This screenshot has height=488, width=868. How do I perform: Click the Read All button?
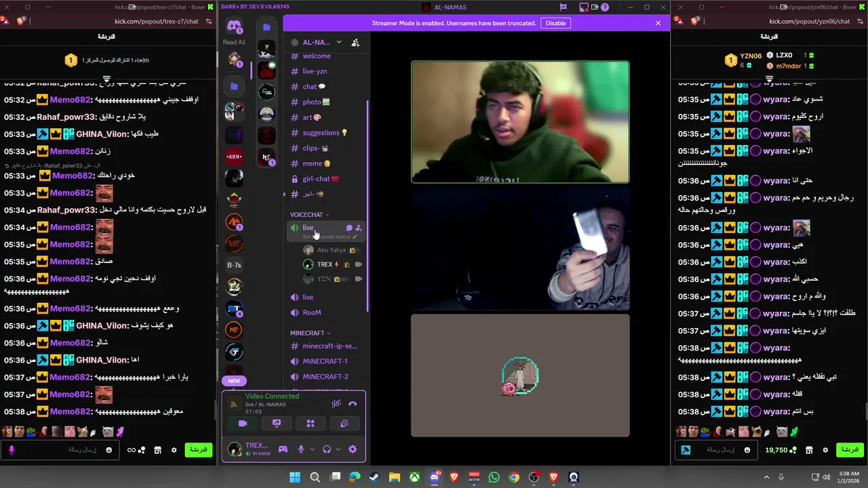click(234, 42)
